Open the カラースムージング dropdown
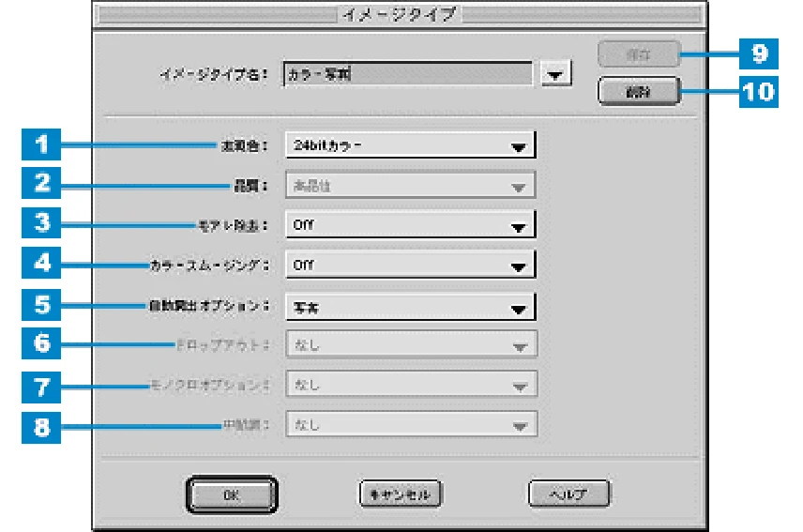Image resolution: width=803 pixels, height=532 pixels. pyautogui.click(x=410, y=266)
